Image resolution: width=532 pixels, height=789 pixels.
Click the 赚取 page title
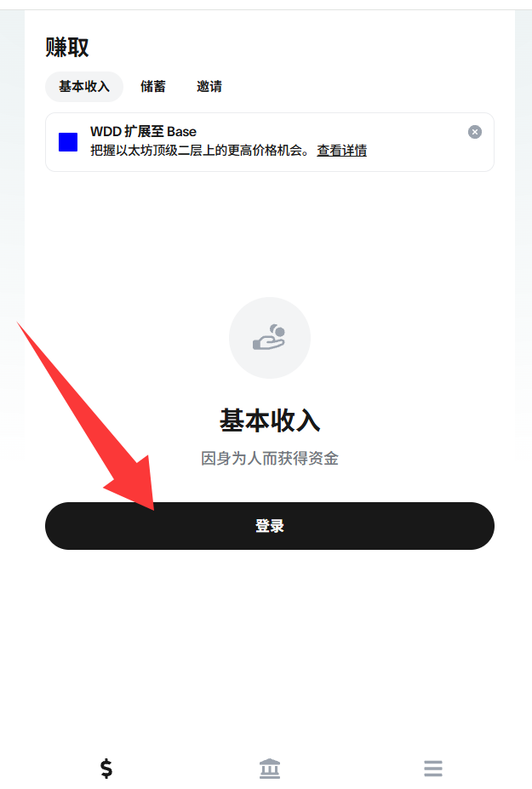[x=67, y=48]
